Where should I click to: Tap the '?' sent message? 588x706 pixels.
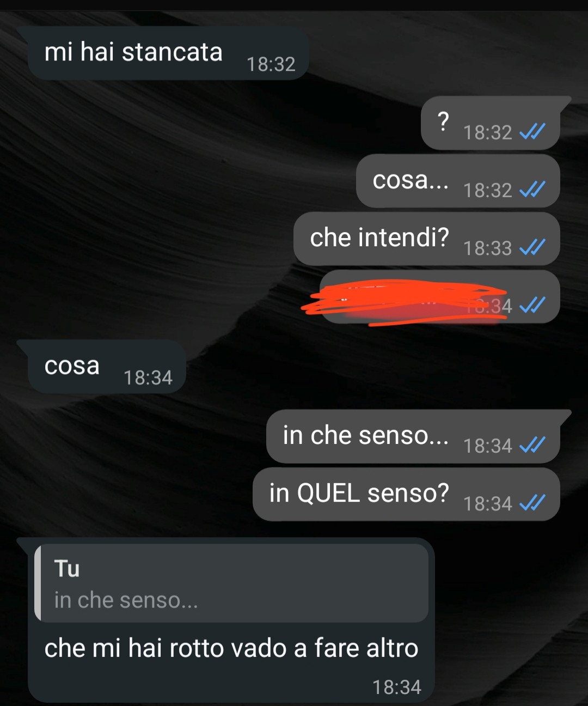tap(491, 123)
